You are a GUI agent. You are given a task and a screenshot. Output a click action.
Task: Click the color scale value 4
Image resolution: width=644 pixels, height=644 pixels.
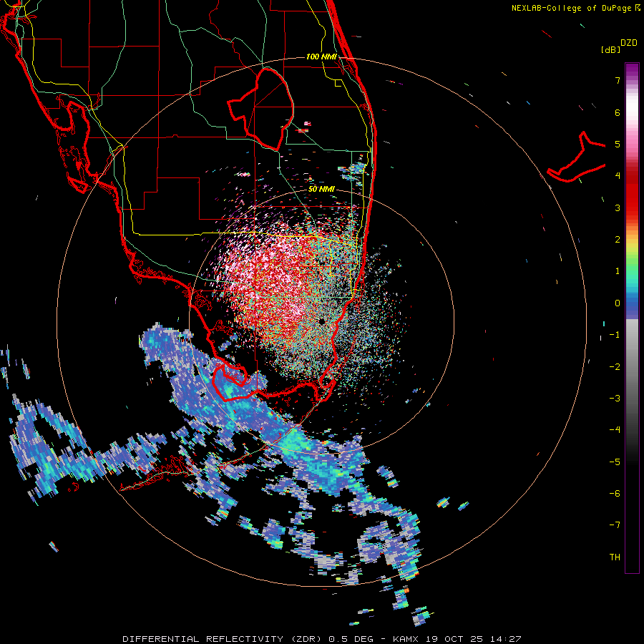click(618, 176)
